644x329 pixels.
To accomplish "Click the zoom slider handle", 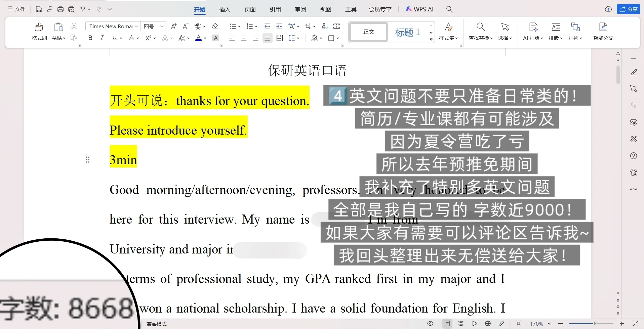I will (x=595, y=324).
